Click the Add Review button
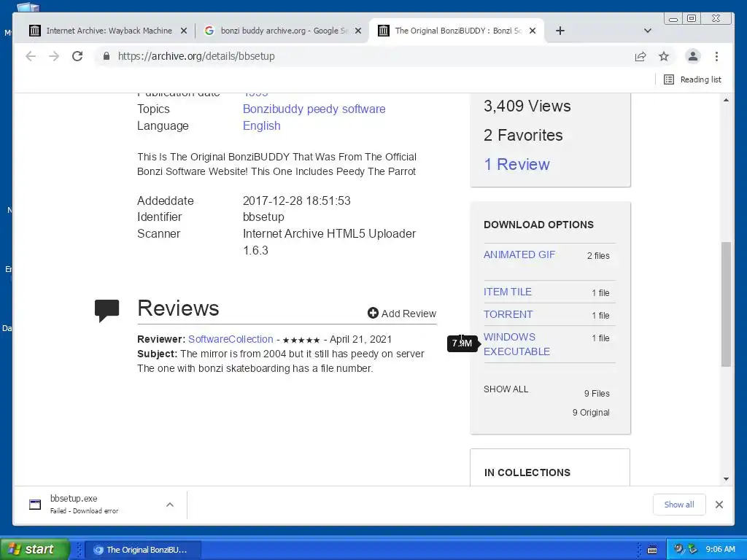 402,314
